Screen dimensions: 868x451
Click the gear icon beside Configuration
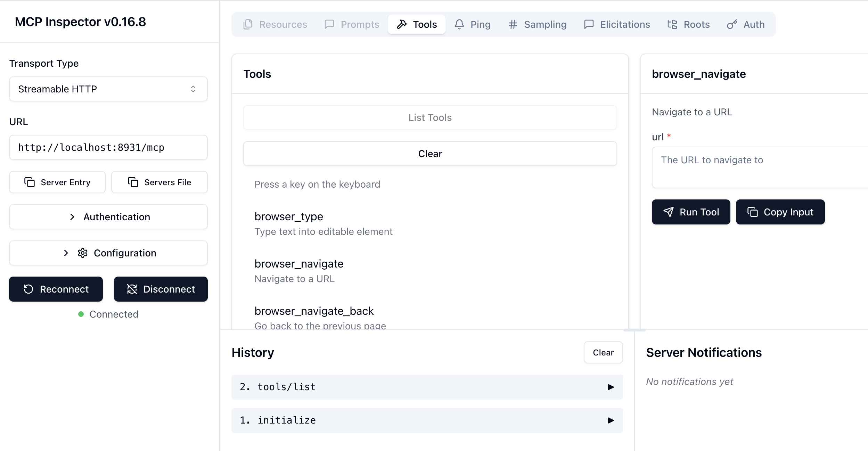click(x=83, y=253)
